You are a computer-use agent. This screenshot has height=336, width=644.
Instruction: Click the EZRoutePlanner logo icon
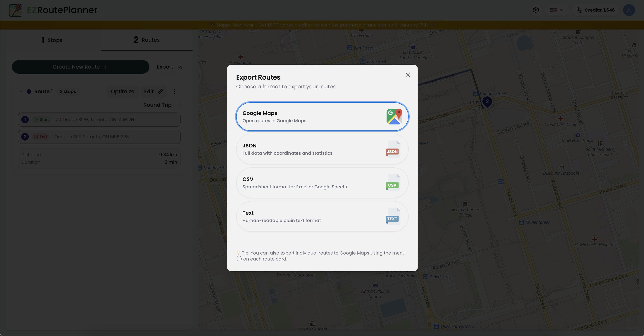[x=15, y=10]
